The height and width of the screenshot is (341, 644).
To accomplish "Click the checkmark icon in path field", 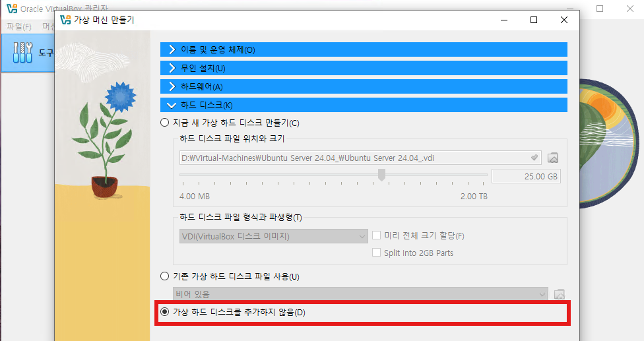I will point(534,158).
